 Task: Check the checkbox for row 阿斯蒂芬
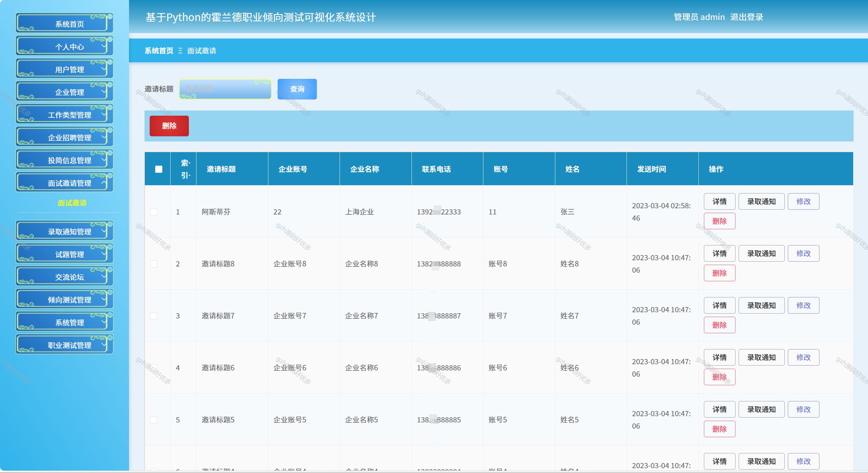coord(154,212)
